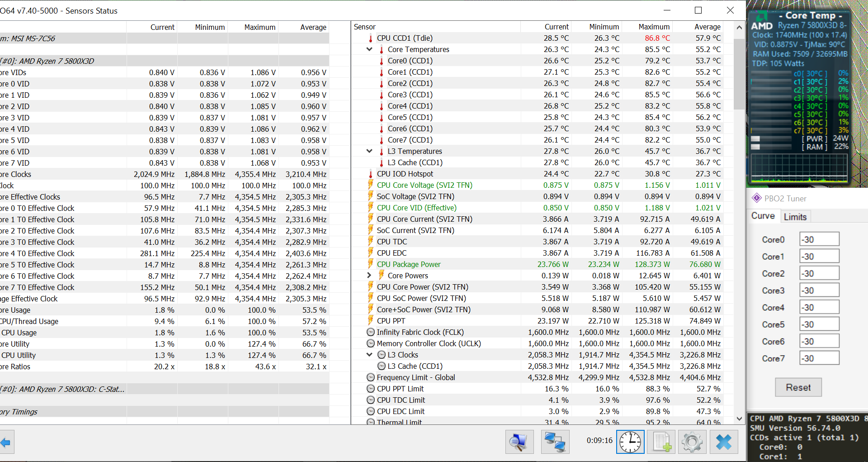Click the TDP: 105 Watts line in Core Temp

pos(778,63)
